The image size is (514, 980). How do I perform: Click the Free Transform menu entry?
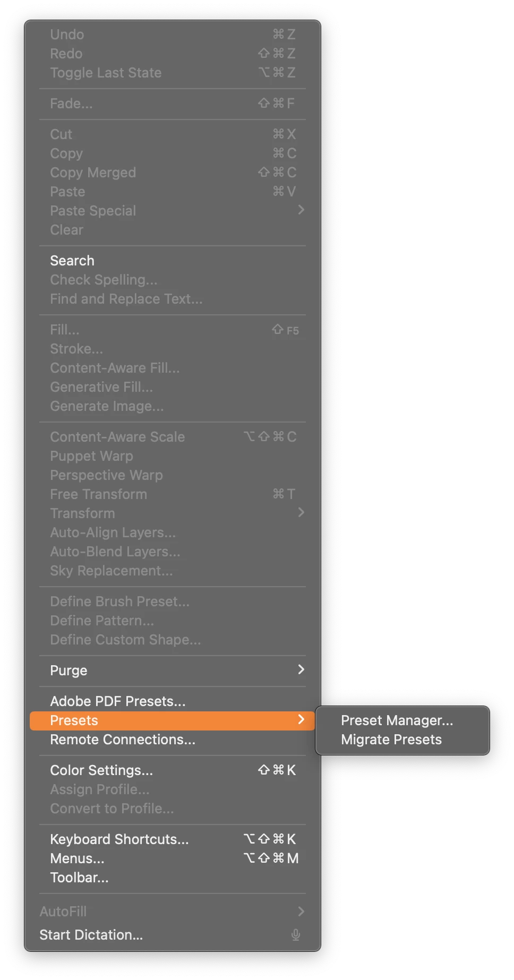(x=98, y=494)
